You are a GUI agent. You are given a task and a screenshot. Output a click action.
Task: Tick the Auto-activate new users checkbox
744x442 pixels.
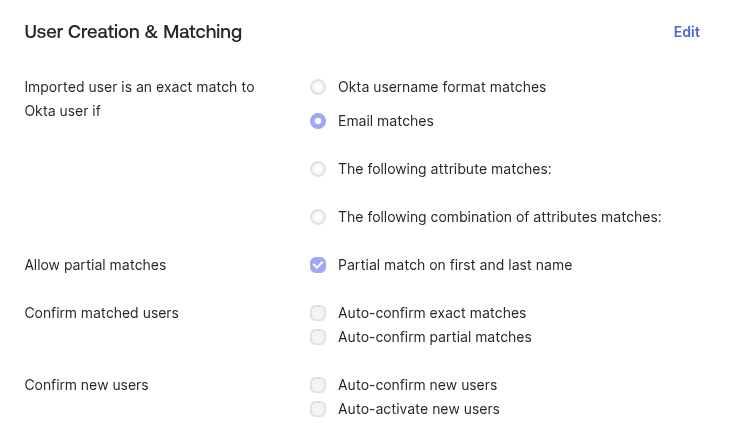click(x=318, y=409)
